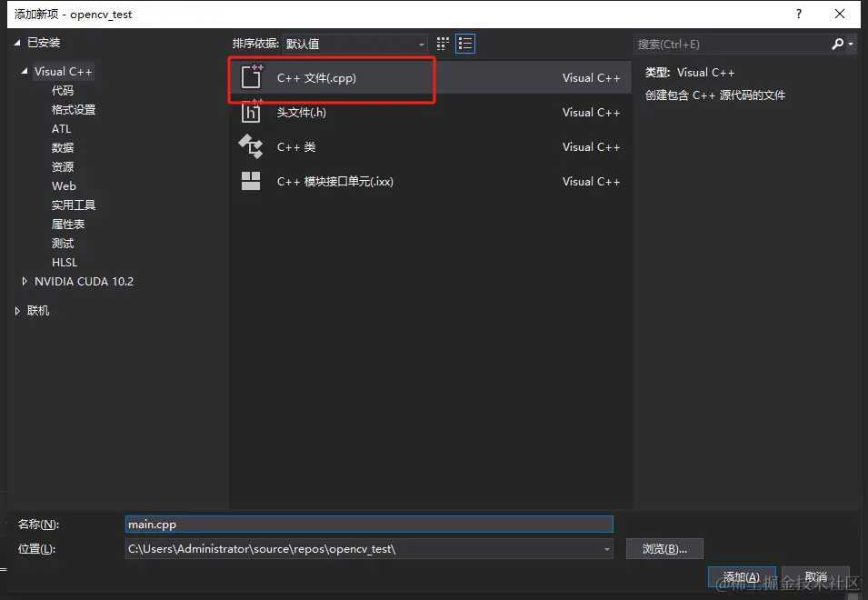This screenshot has width=868, height=600.
Task: Open the search box options arrow
Action: tap(849, 43)
